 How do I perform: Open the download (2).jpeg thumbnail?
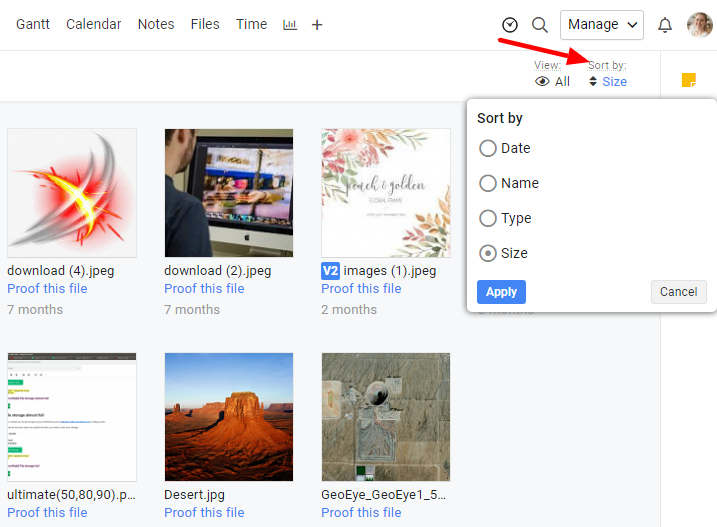(x=229, y=193)
